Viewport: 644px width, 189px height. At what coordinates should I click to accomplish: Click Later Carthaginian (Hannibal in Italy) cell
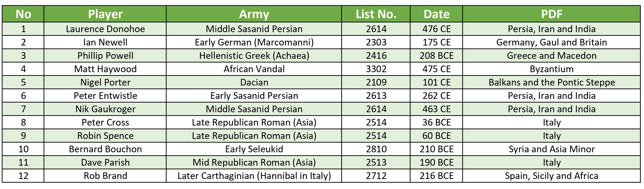click(x=254, y=176)
